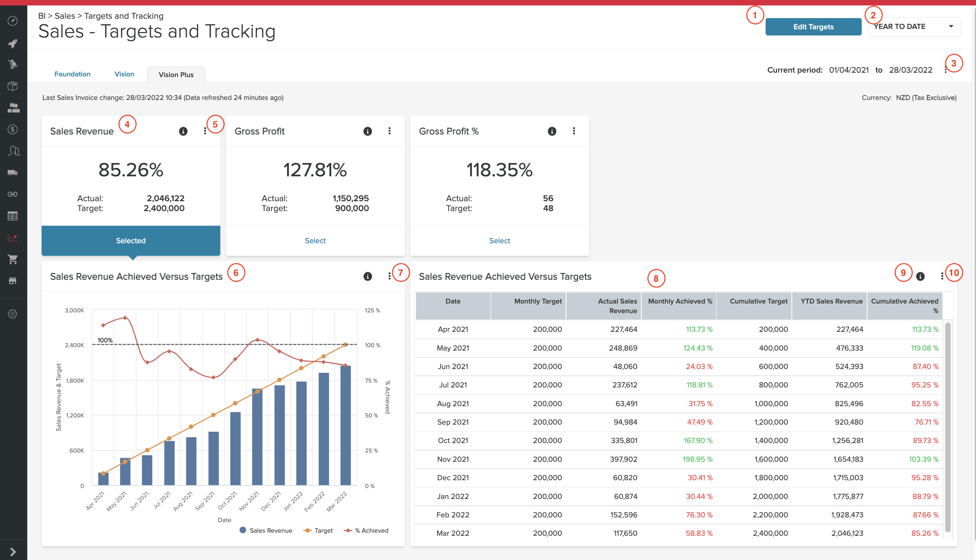
Task: Switch to the Foundation tab
Action: [x=72, y=74]
